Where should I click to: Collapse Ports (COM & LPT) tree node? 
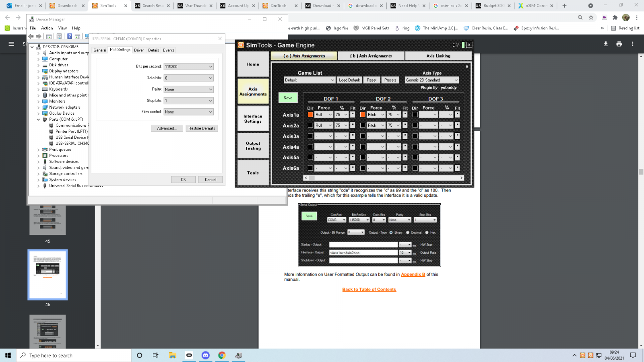pyautogui.click(x=39, y=119)
